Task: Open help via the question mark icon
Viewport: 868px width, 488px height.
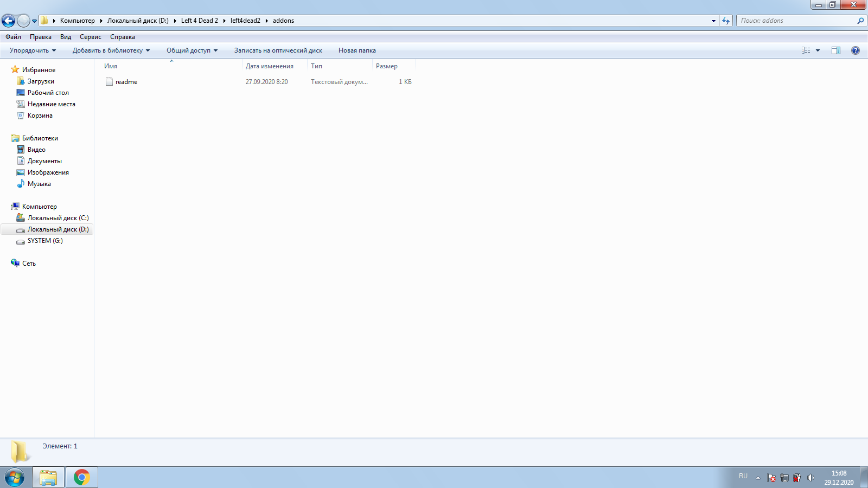Action: pos(856,50)
